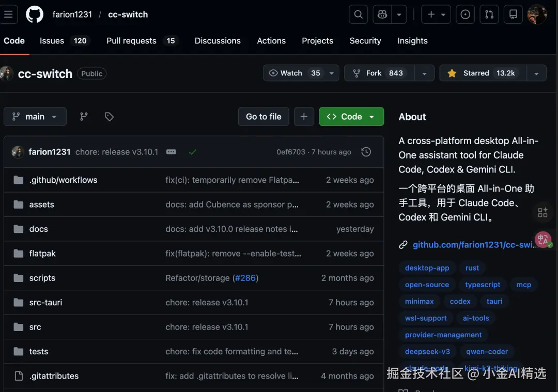Expand the star lists dropdown arrow
558x392 pixels.
pos(536,73)
